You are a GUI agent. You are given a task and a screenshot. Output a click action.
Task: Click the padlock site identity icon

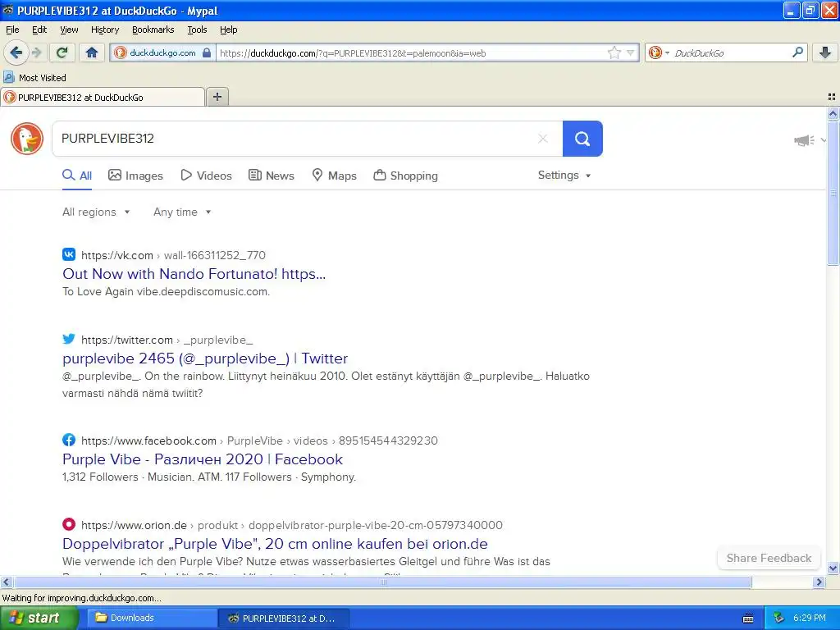207,52
